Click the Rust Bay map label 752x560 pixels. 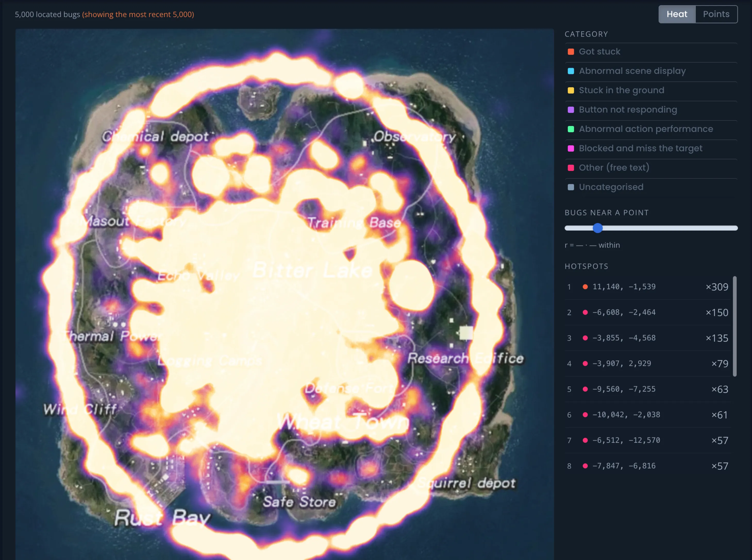click(162, 518)
